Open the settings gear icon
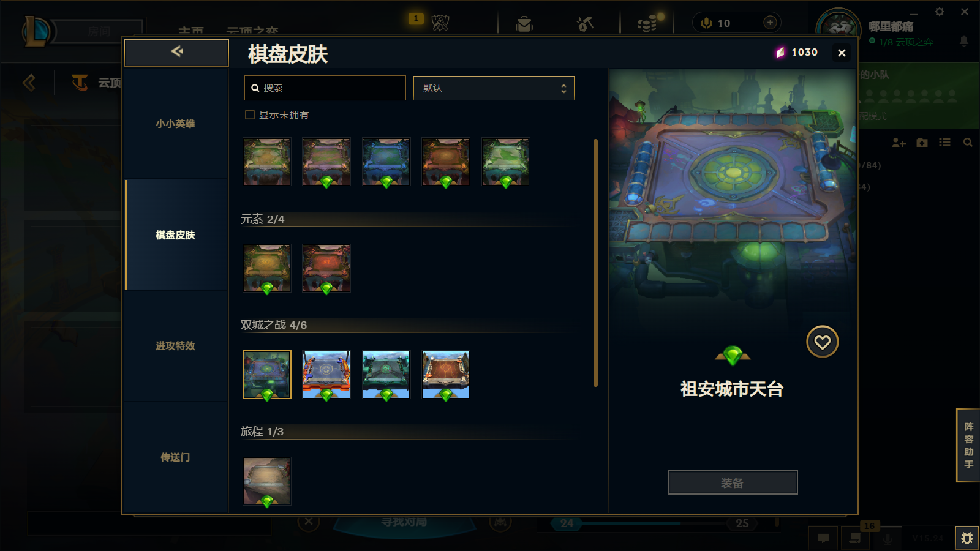Viewport: 980px width, 551px height. (939, 12)
